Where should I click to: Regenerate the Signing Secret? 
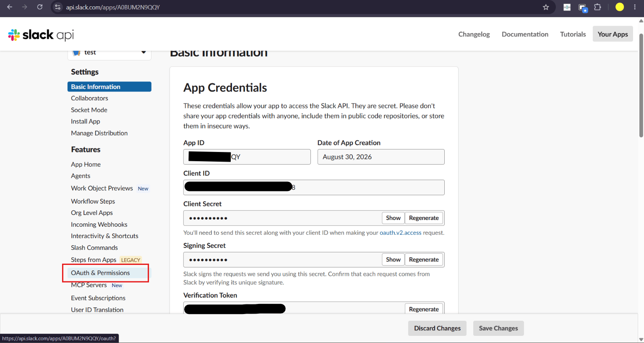(x=424, y=259)
